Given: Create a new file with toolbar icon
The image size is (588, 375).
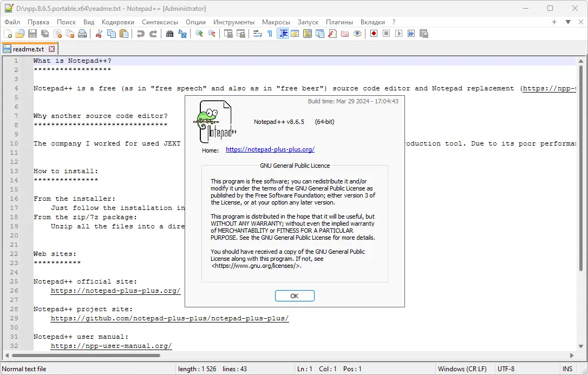Looking at the screenshot, I should pyautogui.click(x=8, y=34).
